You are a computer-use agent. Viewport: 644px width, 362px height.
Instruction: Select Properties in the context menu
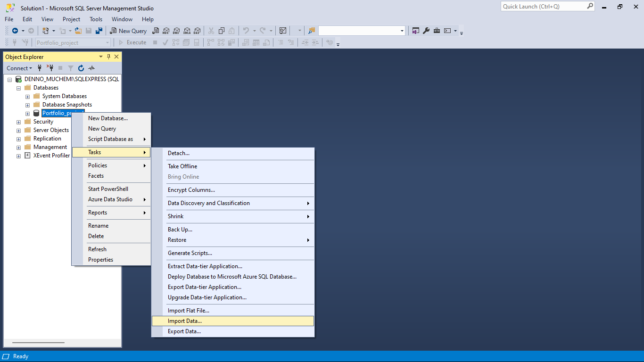(111, 260)
